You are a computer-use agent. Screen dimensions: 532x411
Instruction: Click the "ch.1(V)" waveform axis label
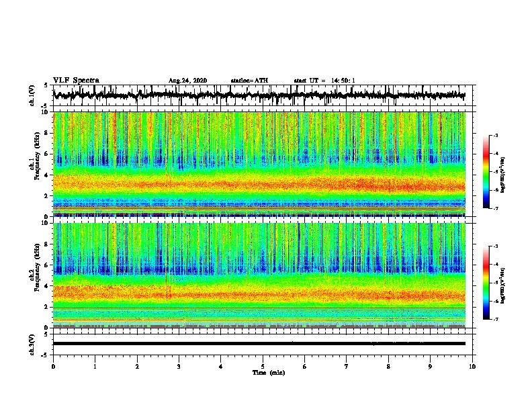pyautogui.click(x=32, y=95)
